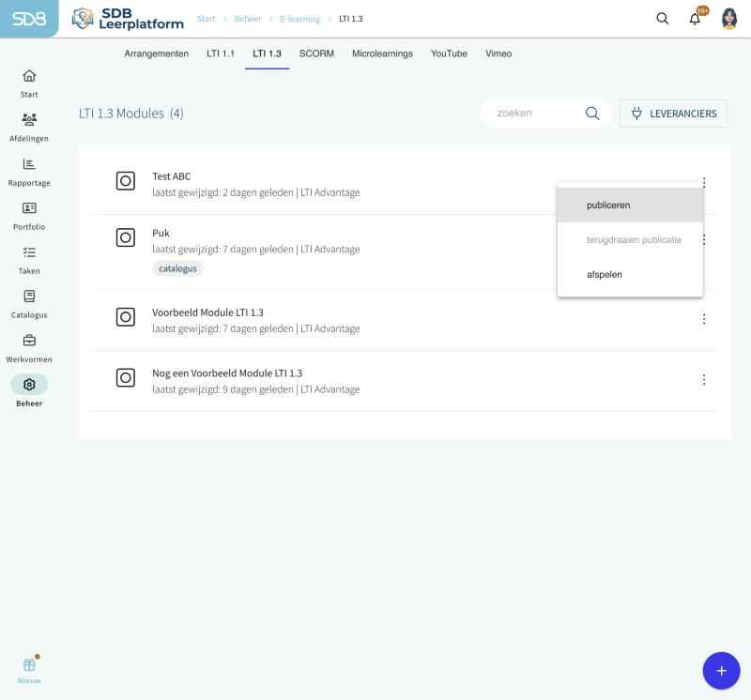Image resolution: width=751 pixels, height=700 pixels.
Task: Open the Test ABC module title
Action: tap(172, 176)
